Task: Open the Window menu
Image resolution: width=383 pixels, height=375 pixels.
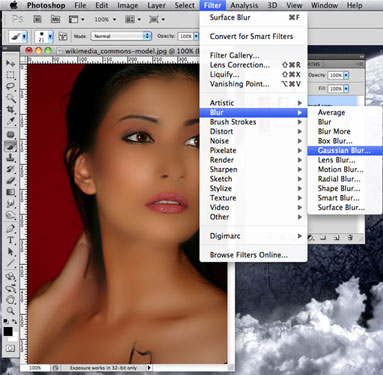Action: [x=324, y=5]
